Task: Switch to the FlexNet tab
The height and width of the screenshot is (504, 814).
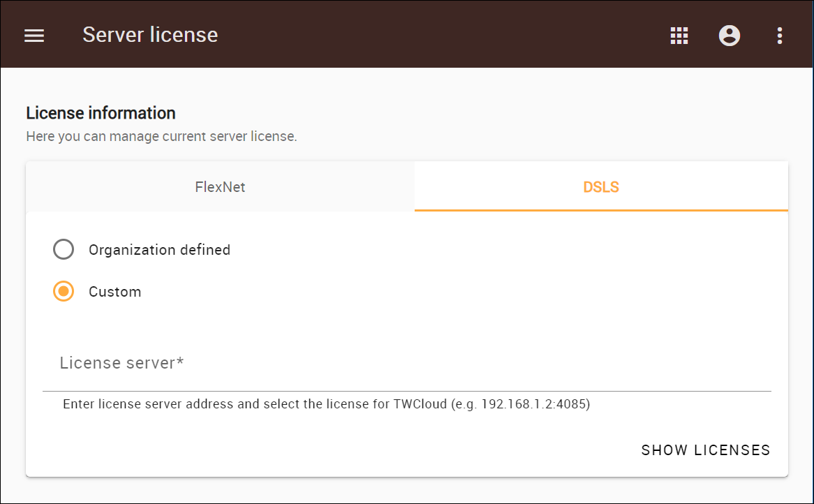Action: 220,187
